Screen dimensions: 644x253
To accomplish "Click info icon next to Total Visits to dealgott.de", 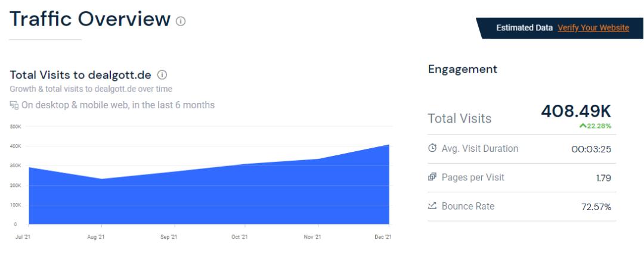I will (x=163, y=76).
